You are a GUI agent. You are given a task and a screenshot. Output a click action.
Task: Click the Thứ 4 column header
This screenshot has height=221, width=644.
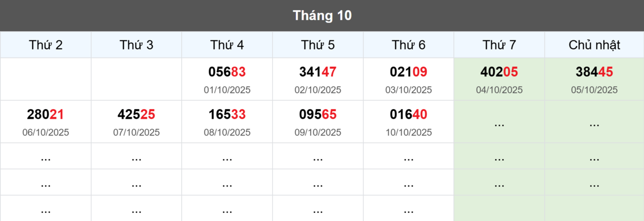pyautogui.click(x=227, y=45)
